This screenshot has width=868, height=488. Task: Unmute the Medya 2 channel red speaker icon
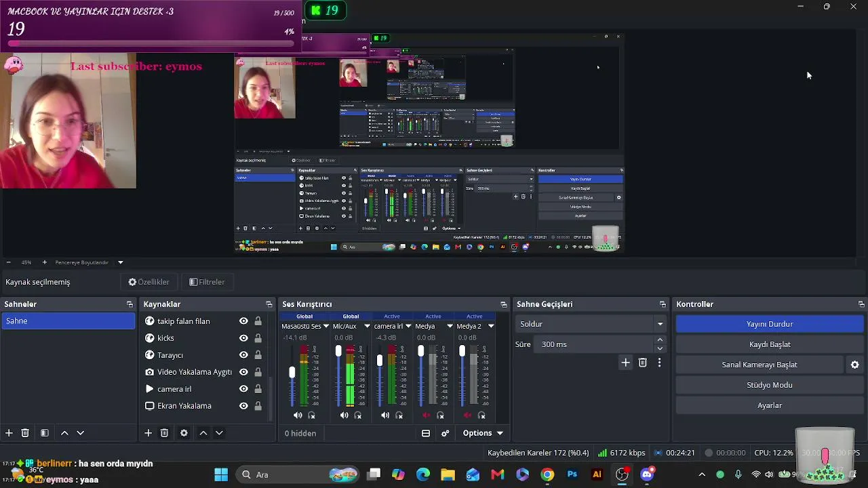(468, 415)
